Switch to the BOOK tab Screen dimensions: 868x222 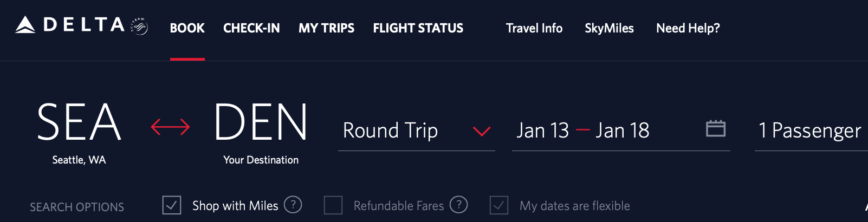pos(187,28)
